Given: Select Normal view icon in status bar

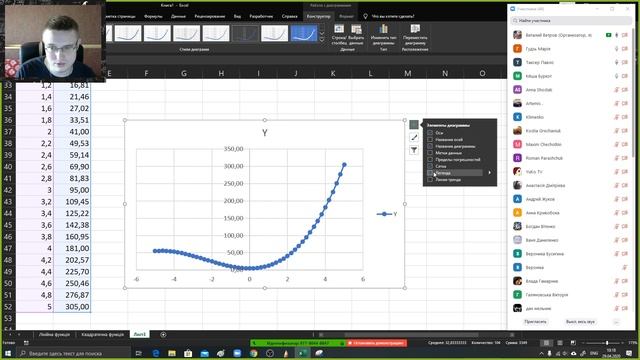Looking at the screenshot, I should 546,343.
